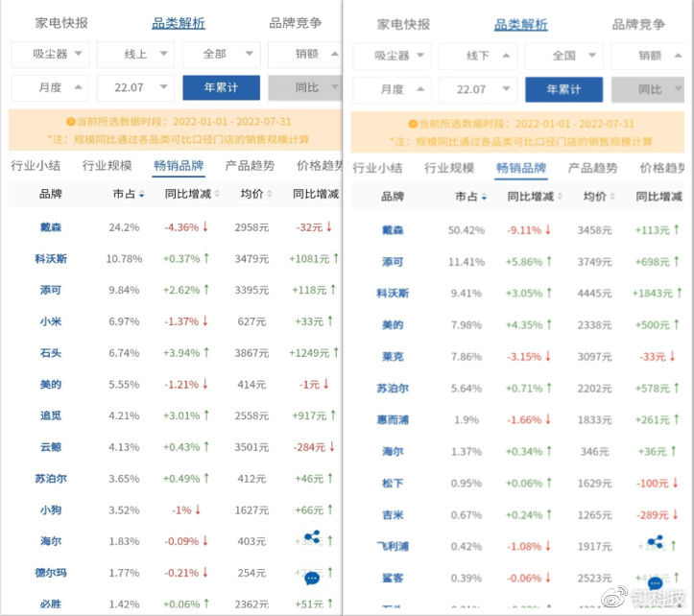This screenshot has height=616, width=694.
Task: Switch to 品牌竞争 tab in left panel
Action: (x=296, y=23)
